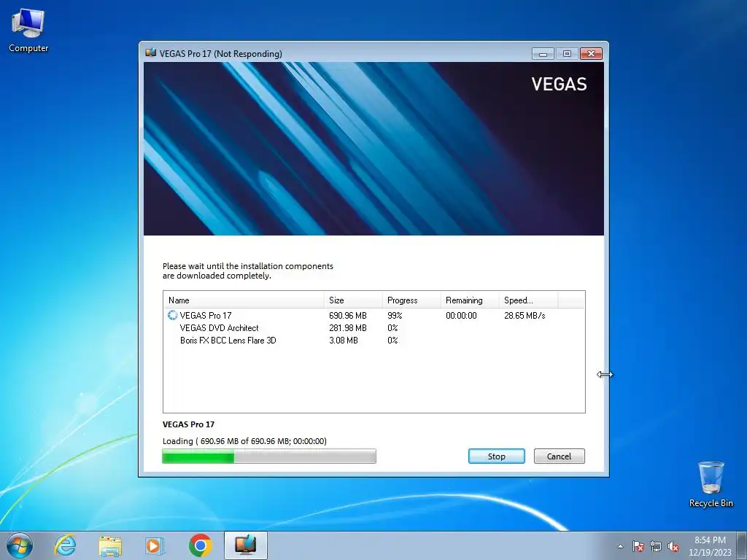Click the loading spinner beside VEGAS Pro 17

point(172,315)
